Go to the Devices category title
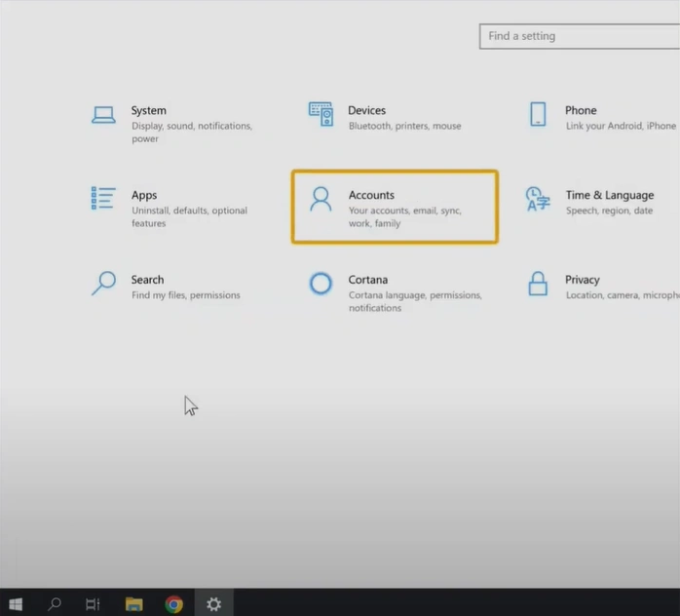This screenshot has width=680, height=616. pyautogui.click(x=367, y=110)
